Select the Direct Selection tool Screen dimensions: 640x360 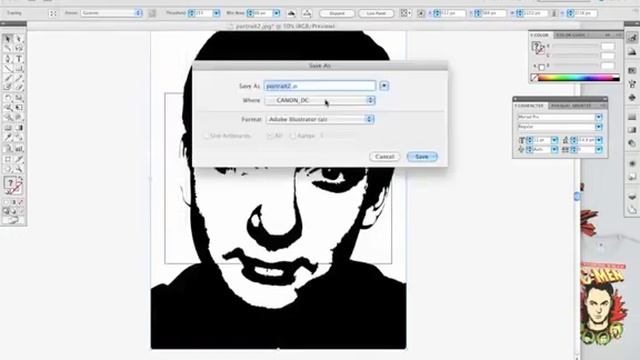click(18, 38)
